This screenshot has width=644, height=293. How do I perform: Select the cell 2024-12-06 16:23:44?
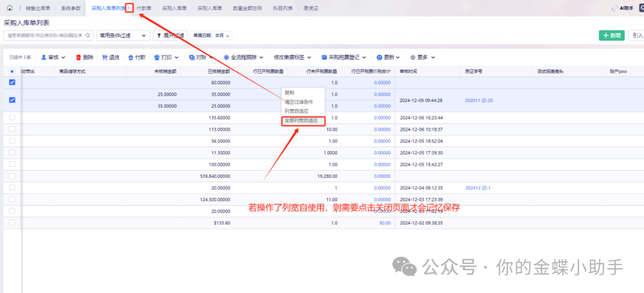[420, 118]
